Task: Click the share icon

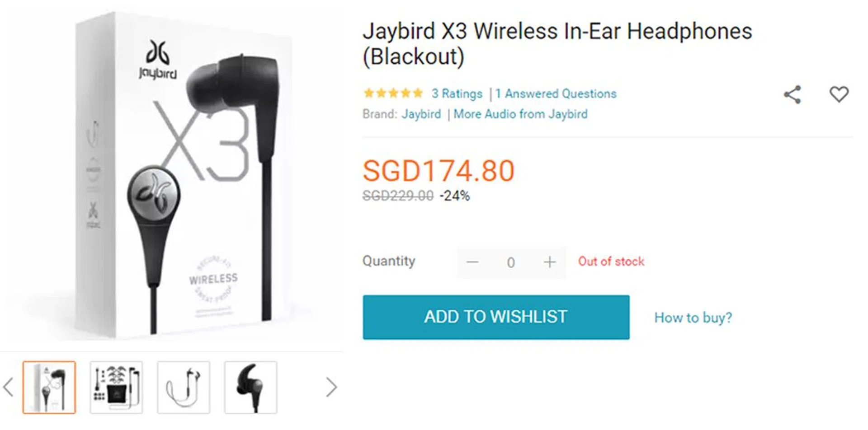Action: pos(792,94)
